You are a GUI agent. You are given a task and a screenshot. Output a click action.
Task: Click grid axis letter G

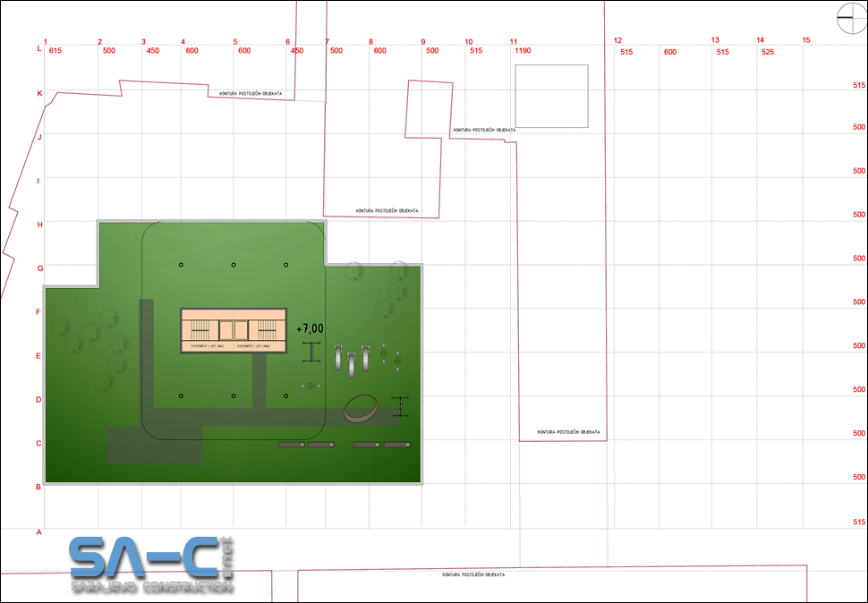tap(40, 268)
